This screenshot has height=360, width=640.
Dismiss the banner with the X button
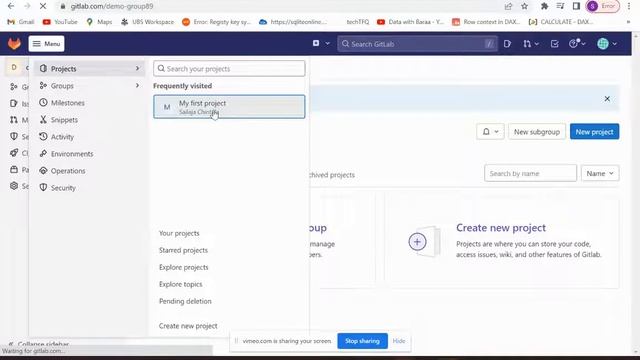(607, 99)
